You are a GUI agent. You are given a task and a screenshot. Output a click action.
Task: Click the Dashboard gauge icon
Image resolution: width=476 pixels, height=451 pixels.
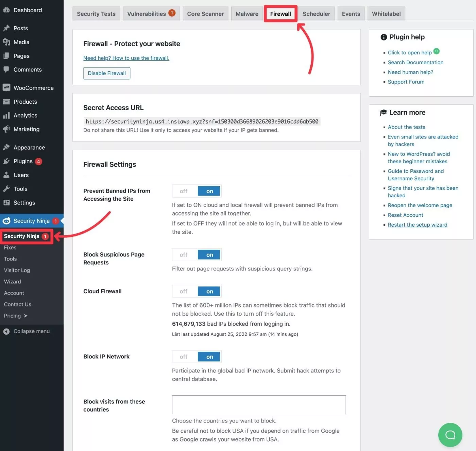6,10
